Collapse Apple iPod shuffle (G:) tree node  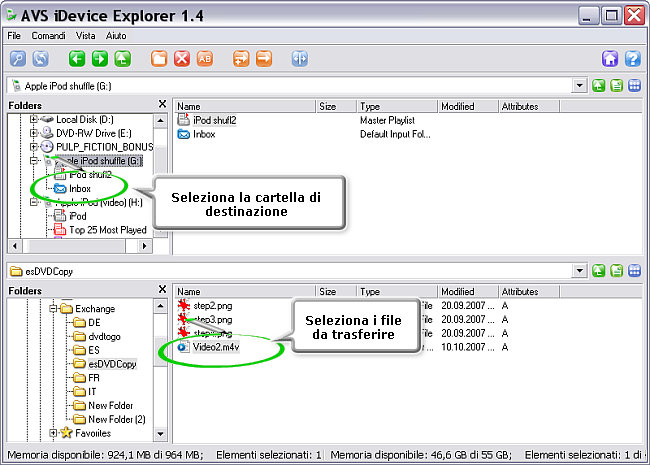[34, 161]
